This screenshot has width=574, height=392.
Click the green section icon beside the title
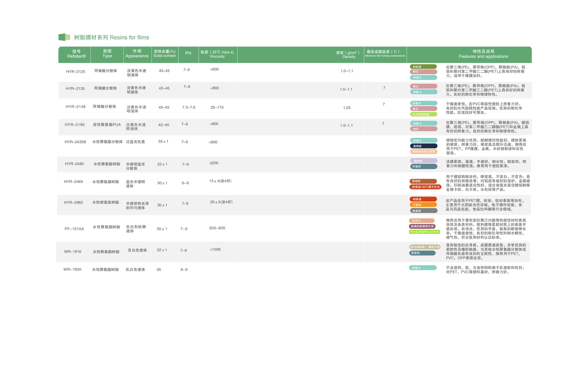[64, 37]
